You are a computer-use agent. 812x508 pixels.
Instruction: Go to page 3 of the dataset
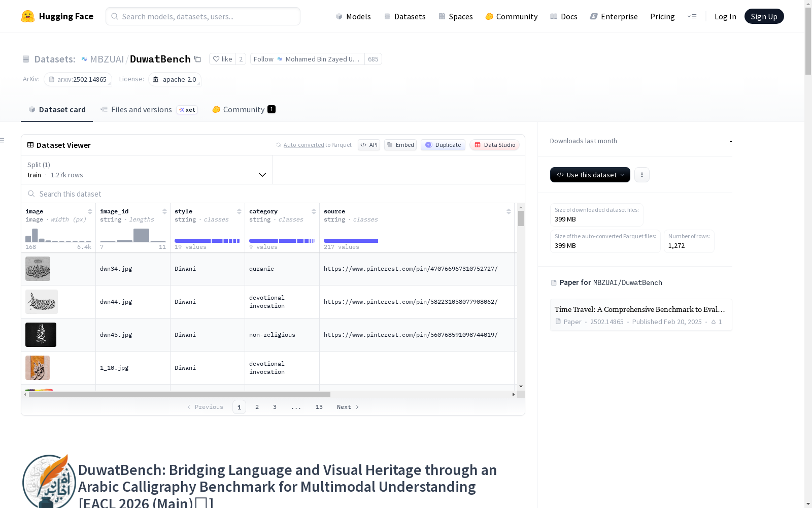(x=275, y=407)
